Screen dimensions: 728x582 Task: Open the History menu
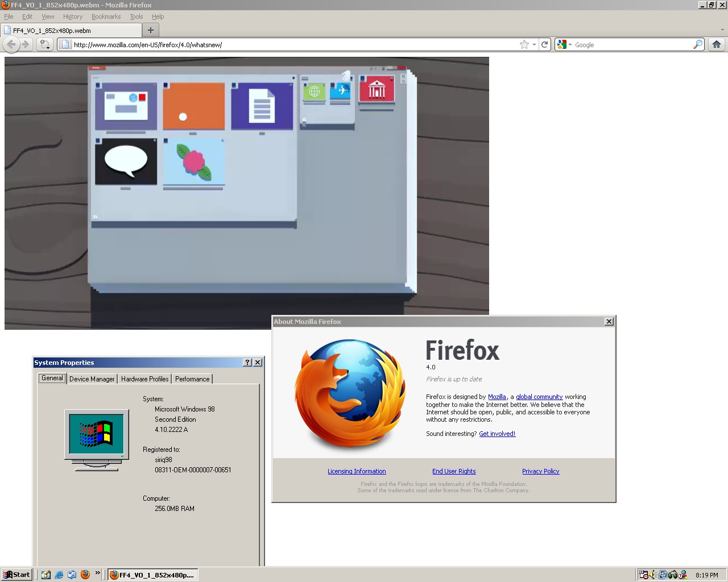[x=73, y=16]
